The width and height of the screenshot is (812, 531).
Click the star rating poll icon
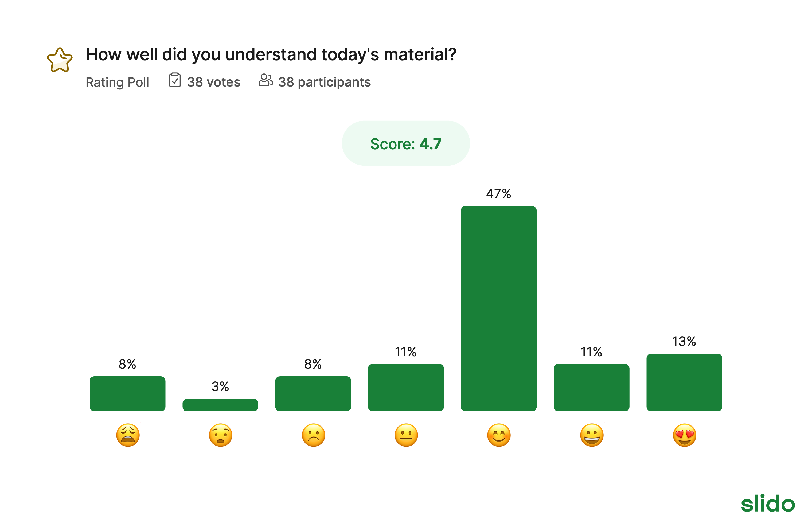pos(60,60)
